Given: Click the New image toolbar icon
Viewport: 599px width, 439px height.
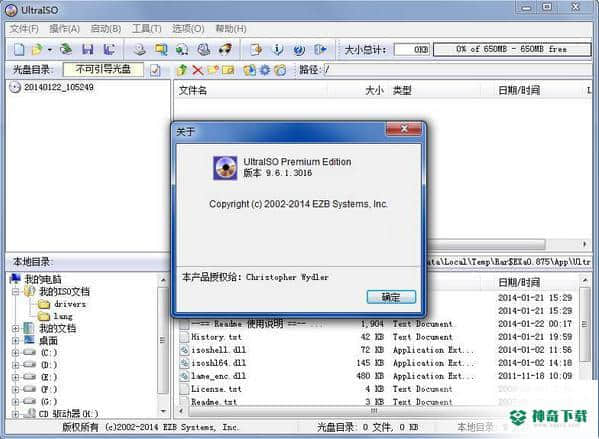Looking at the screenshot, I should point(19,49).
